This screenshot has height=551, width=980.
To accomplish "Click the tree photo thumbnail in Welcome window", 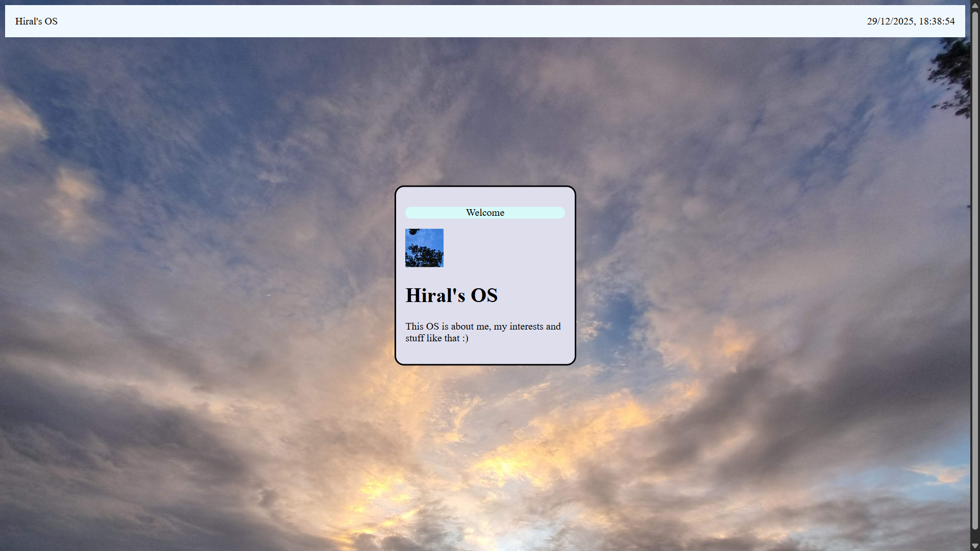I will 424,248.
